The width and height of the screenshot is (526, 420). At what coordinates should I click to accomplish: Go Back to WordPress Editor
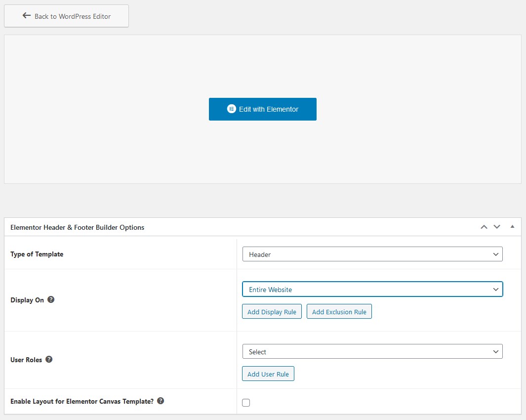pyautogui.click(x=66, y=16)
